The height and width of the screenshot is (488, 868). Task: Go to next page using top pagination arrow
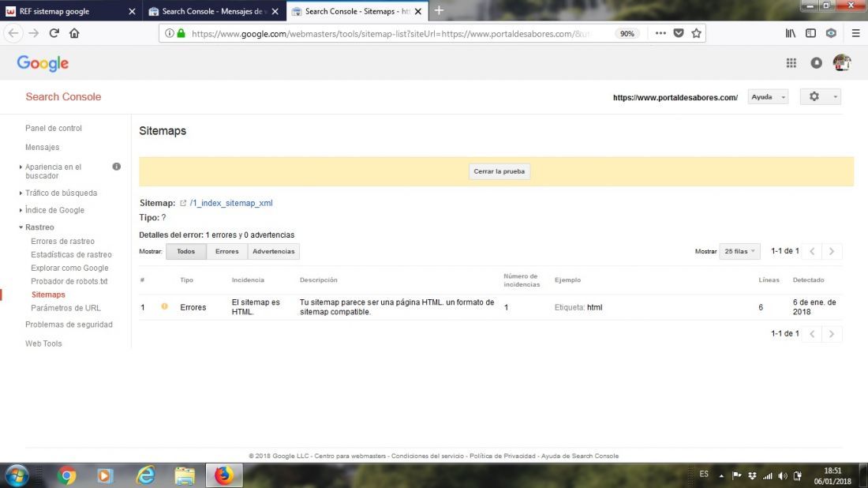[832, 251]
